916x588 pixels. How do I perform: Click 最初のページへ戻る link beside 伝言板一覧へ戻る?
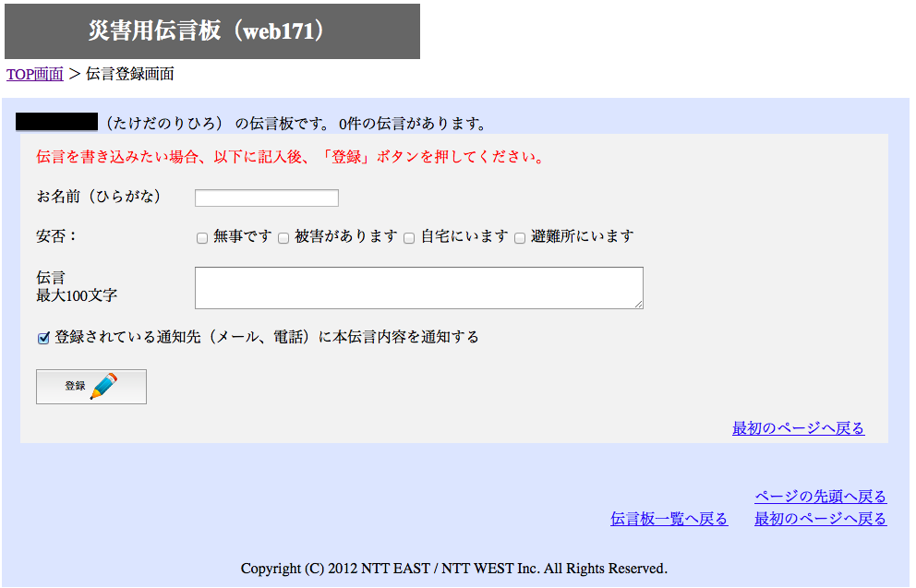[820, 519]
